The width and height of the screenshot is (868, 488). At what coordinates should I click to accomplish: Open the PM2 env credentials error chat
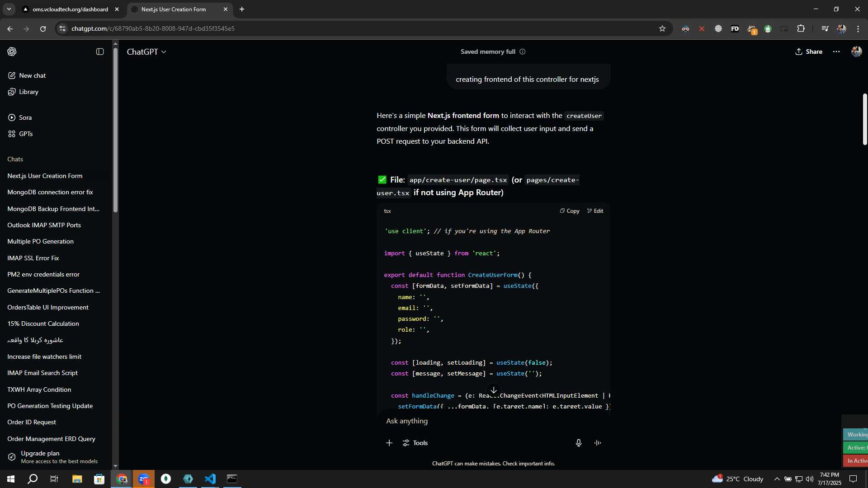[43, 274]
